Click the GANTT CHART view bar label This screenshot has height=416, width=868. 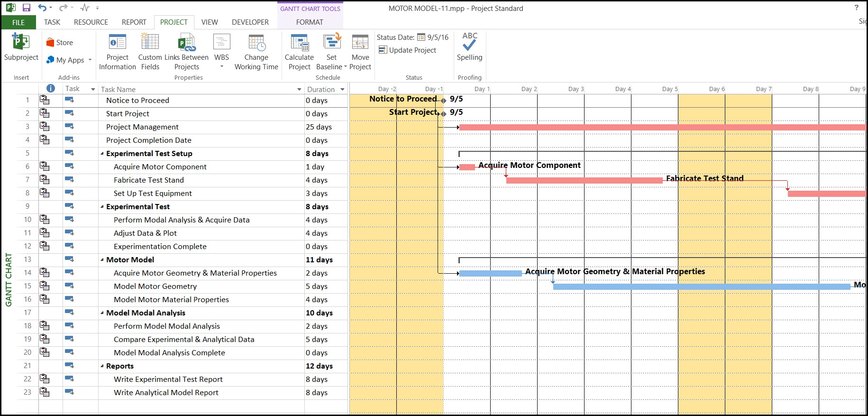click(9, 280)
